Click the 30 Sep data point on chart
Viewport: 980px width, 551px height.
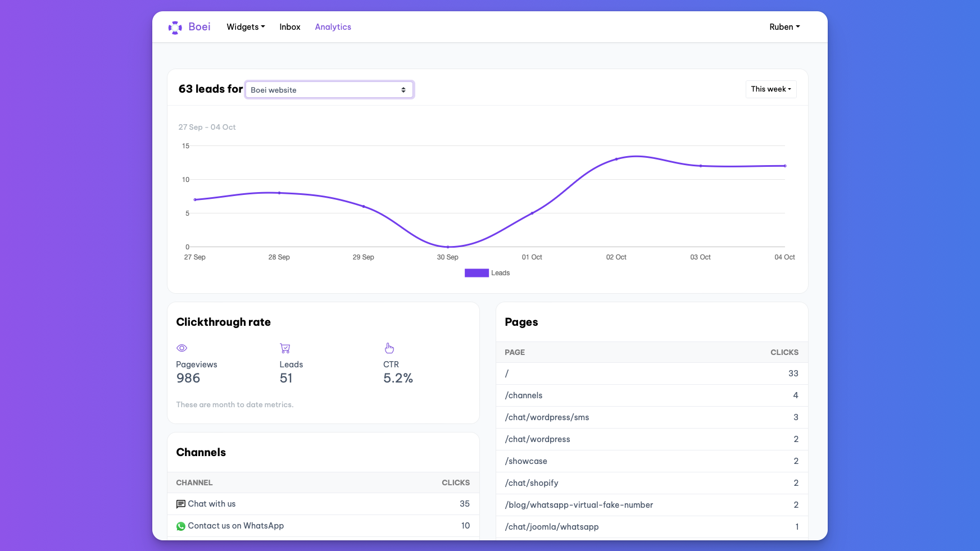(448, 247)
